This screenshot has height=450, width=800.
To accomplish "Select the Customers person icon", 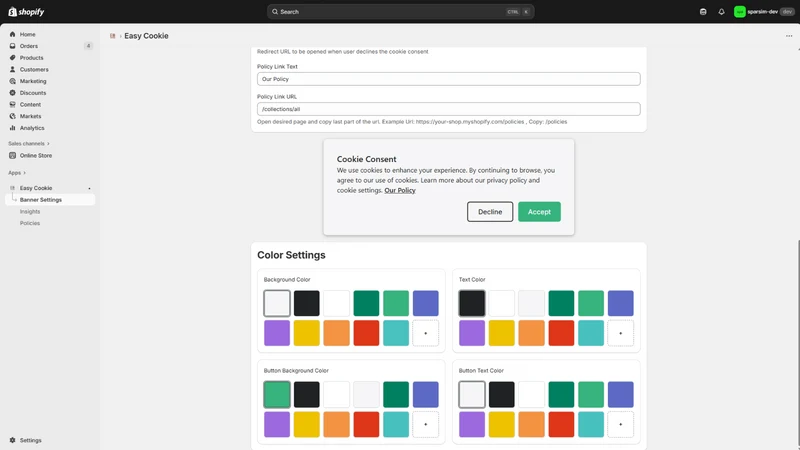I will (12, 69).
